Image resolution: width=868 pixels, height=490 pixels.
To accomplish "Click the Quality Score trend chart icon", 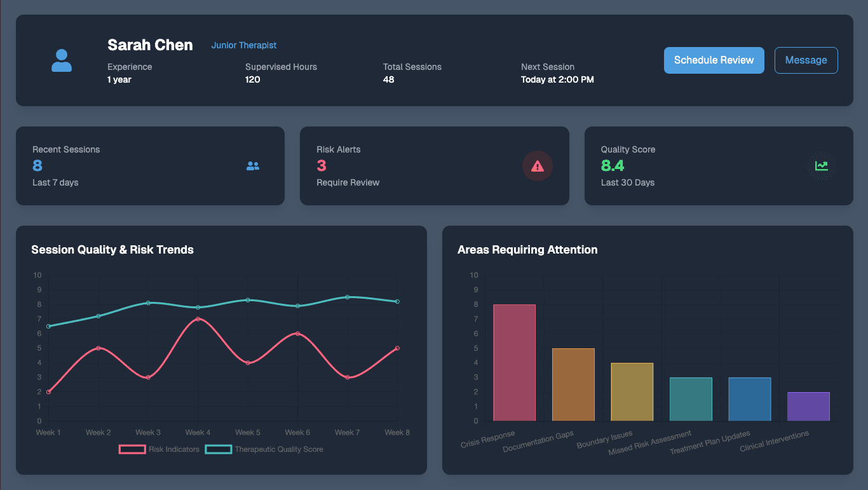I will tap(822, 166).
